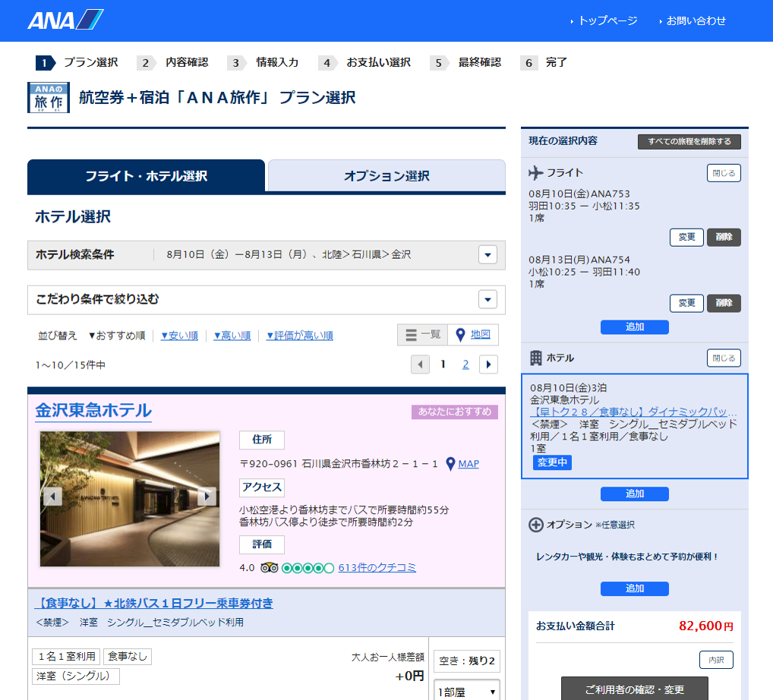773x700 pixels.
Task: Click the airplane フライト icon
Action: pyautogui.click(x=536, y=173)
